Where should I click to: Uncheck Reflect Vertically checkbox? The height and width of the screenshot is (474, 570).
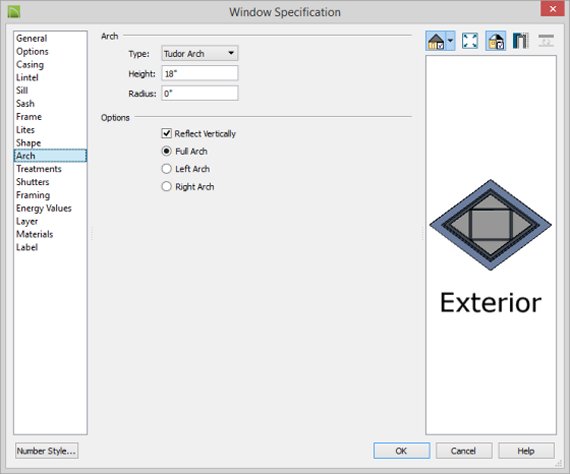(x=166, y=133)
